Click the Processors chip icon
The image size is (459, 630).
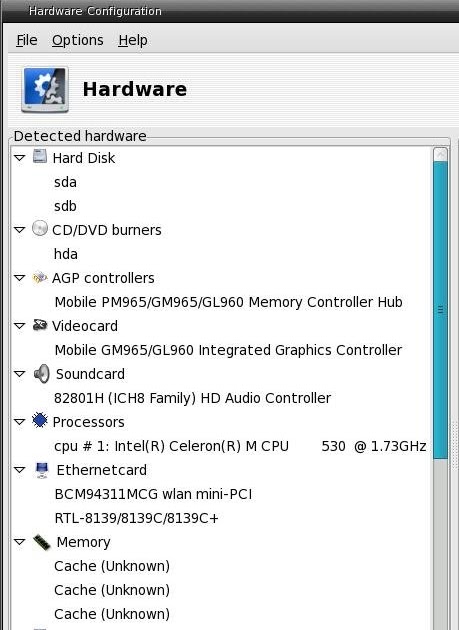(x=40, y=420)
